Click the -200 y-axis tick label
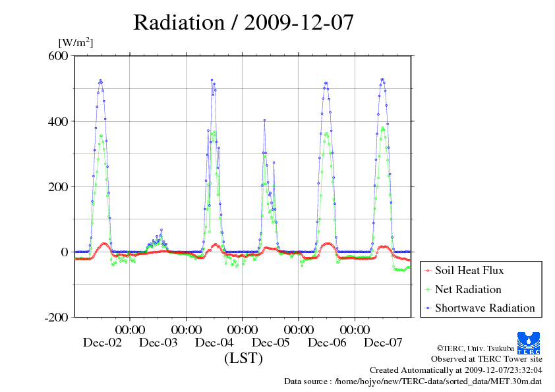 56,318
